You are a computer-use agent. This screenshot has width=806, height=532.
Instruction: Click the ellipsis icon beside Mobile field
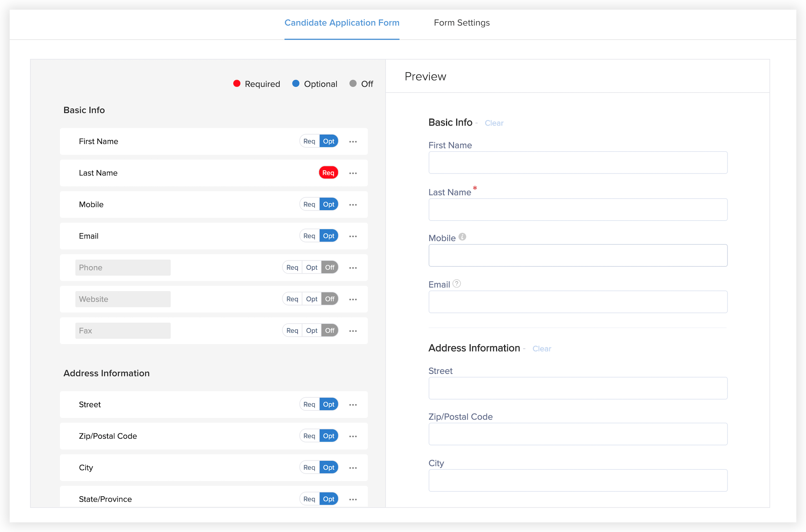click(353, 205)
